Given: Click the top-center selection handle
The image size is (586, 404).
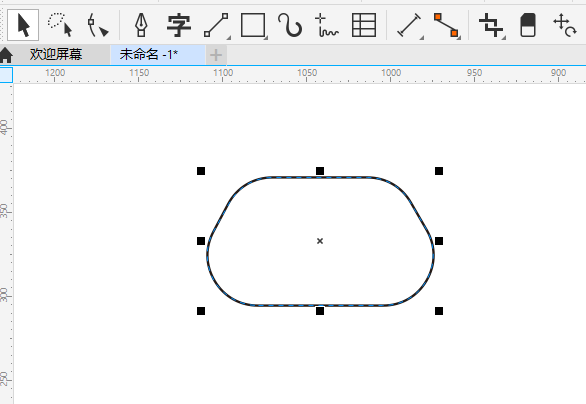Looking at the screenshot, I should (320, 171).
